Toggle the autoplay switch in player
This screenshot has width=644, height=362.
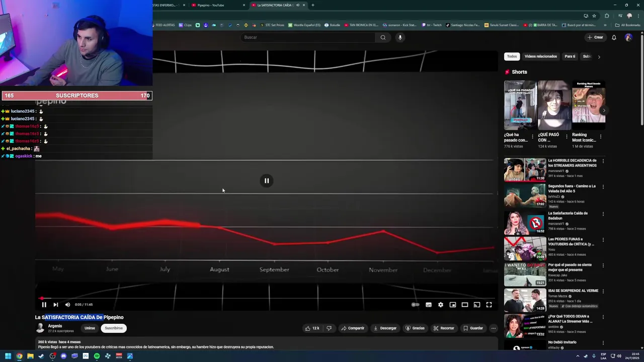click(x=415, y=305)
